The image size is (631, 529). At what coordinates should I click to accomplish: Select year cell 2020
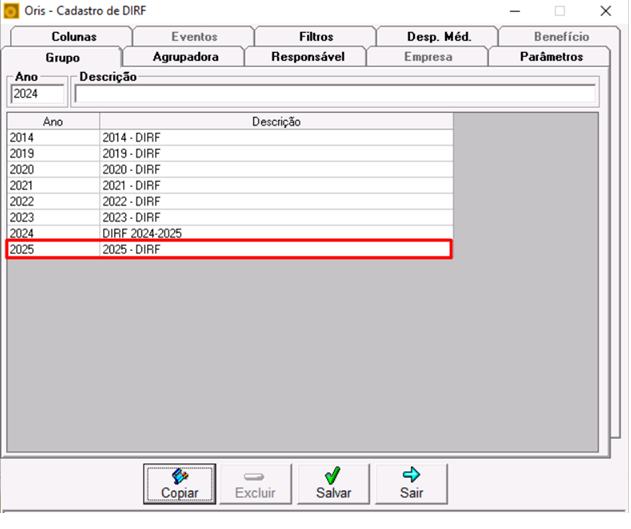tap(53, 170)
